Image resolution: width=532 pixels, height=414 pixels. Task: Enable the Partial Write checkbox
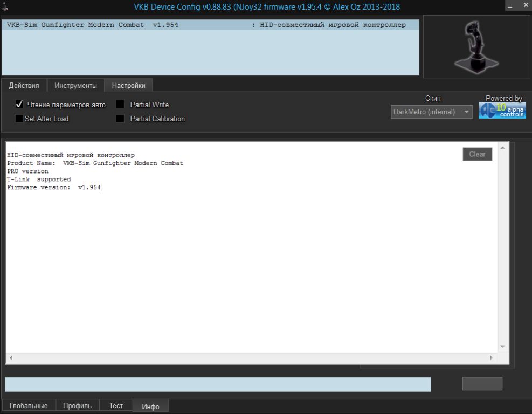tap(120, 105)
